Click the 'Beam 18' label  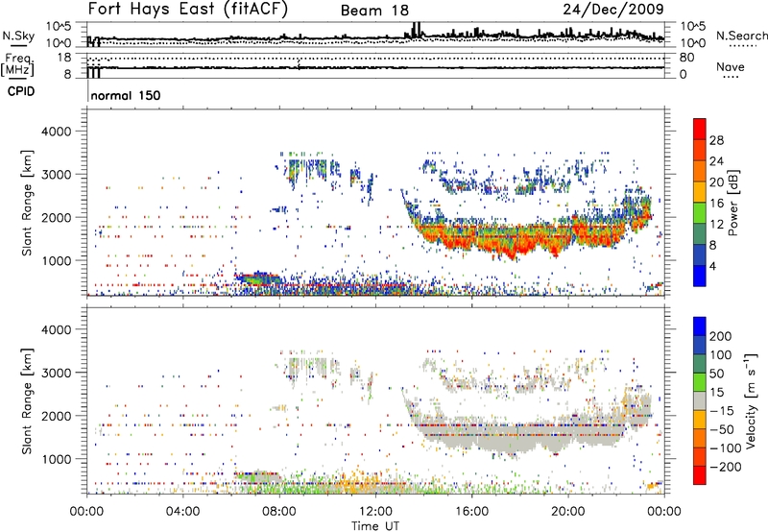pos(374,11)
